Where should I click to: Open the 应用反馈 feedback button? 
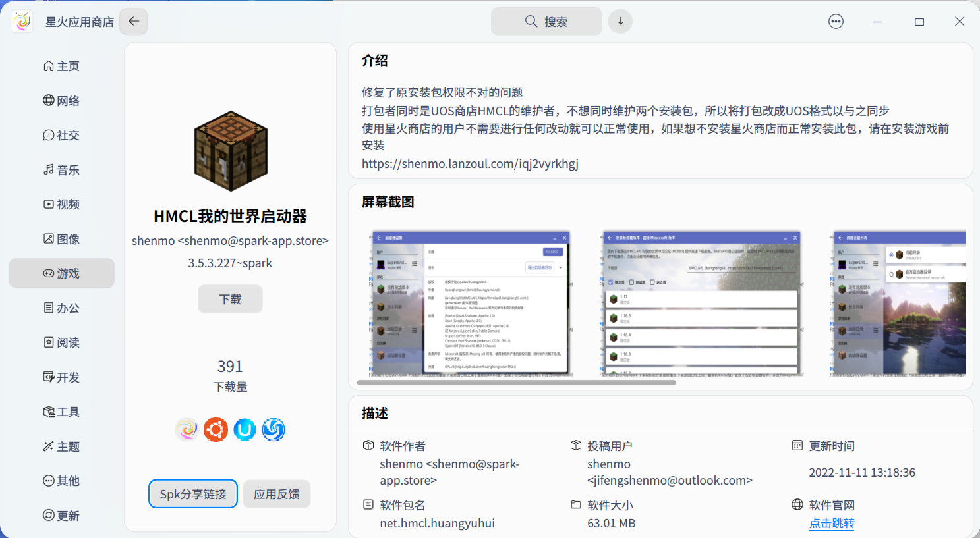click(x=277, y=494)
